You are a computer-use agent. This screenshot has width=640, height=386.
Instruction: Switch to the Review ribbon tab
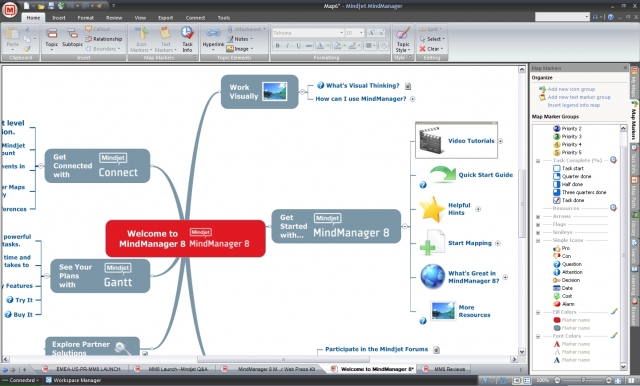tap(114, 18)
